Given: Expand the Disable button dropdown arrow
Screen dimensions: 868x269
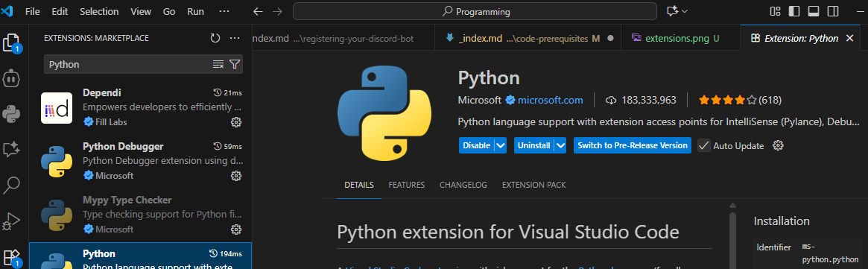Looking at the screenshot, I should (x=501, y=145).
